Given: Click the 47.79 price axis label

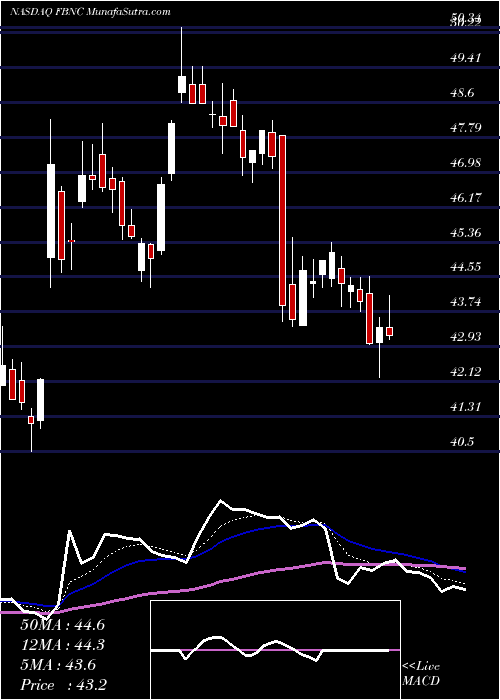Looking at the screenshot, I should click(x=466, y=128).
